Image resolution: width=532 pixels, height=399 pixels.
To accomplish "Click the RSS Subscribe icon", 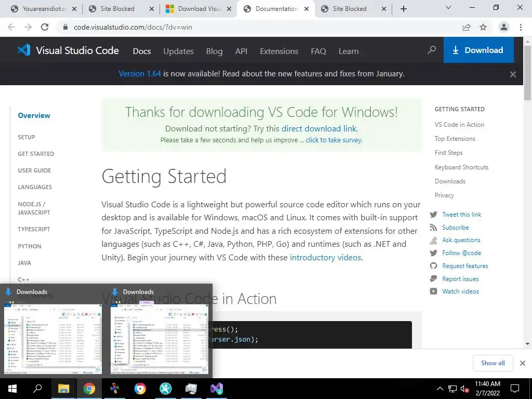I will [x=433, y=228].
